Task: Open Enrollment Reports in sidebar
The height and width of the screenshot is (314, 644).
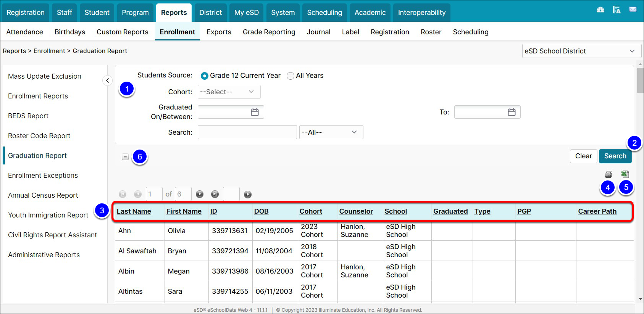Action: pos(38,96)
